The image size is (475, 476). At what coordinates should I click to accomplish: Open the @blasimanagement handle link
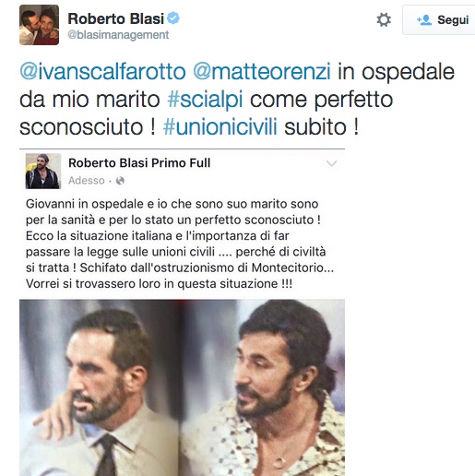(x=118, y=35)
